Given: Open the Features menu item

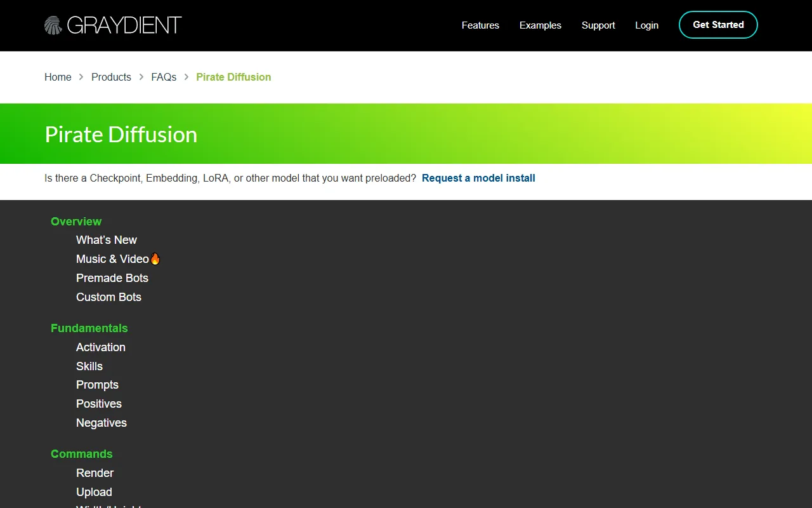Looking at the screenshot, I should [480, 25].
